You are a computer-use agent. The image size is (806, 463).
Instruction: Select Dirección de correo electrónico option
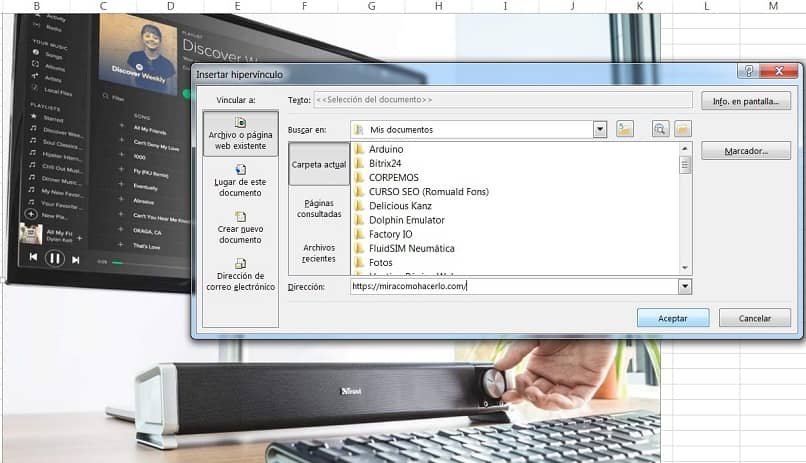click(x=241, y=274)
